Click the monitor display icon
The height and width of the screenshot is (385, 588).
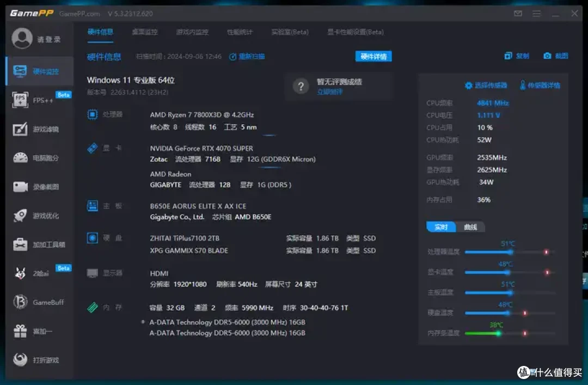[92, 273]
